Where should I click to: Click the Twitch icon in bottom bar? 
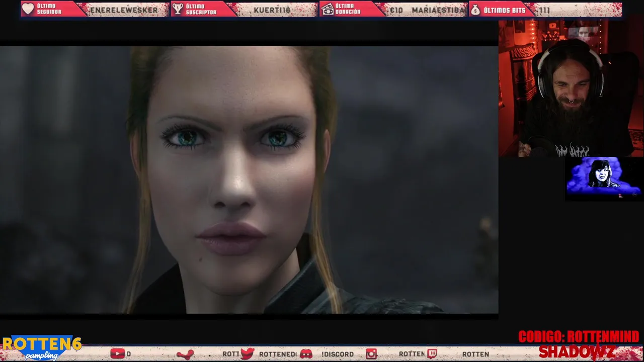click(432, 354)
